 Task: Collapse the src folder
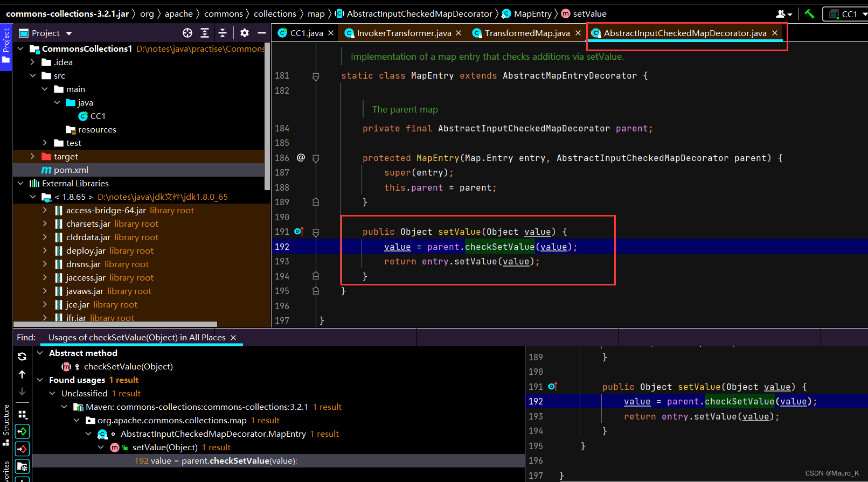pos(33,75)
